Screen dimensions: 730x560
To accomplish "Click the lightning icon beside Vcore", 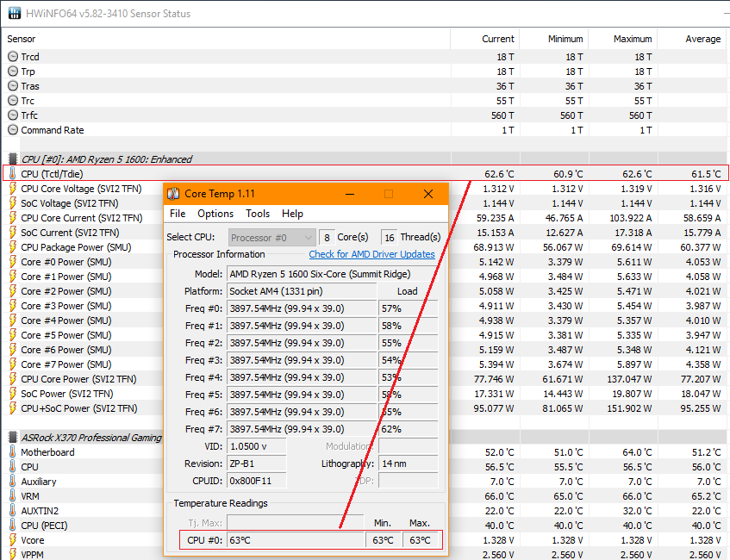I will [x=13, y=540].
